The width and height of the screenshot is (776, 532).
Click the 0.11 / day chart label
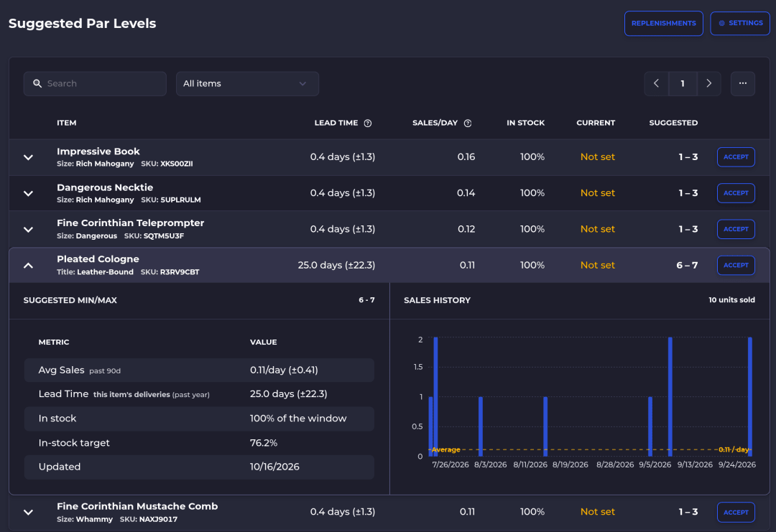pyautogui.click(x=734, y=450)
